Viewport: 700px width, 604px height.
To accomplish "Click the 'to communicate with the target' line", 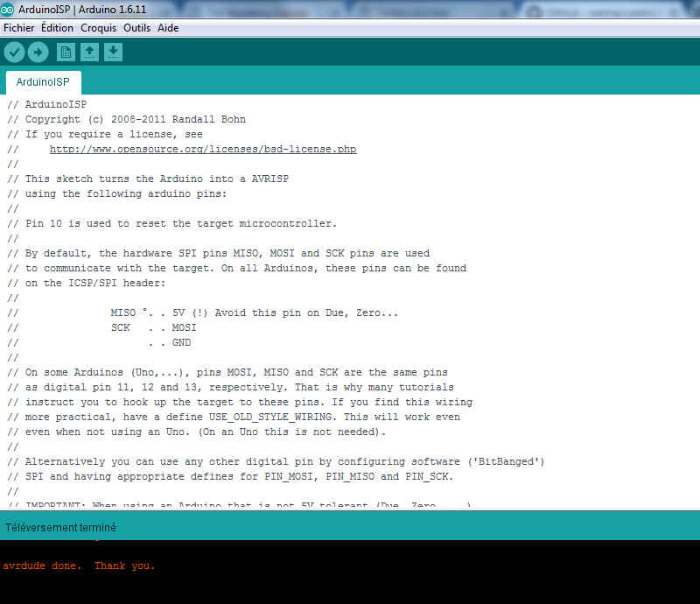I will (x=236, y=268).
